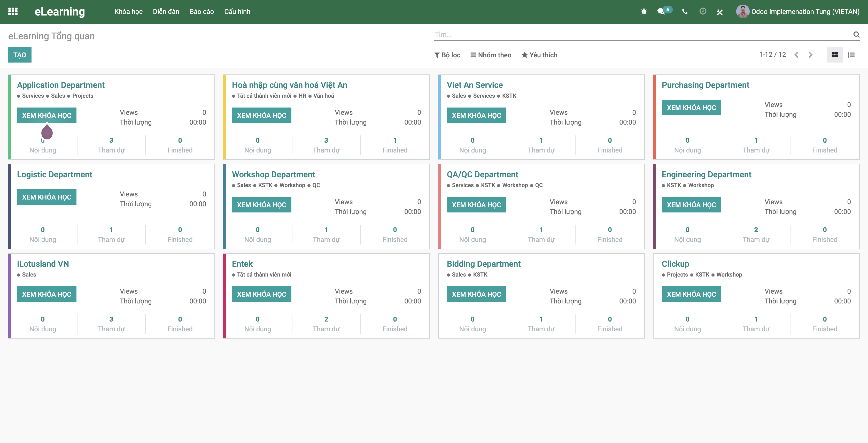Click the crossed tools icon in navbar
Screen dimensions: 868x443
tap(719, 12)
